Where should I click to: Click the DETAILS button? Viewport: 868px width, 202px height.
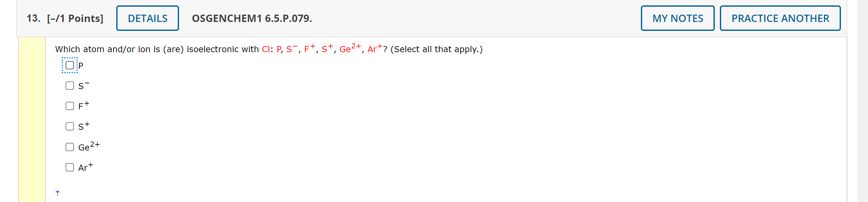coord(147,18)
